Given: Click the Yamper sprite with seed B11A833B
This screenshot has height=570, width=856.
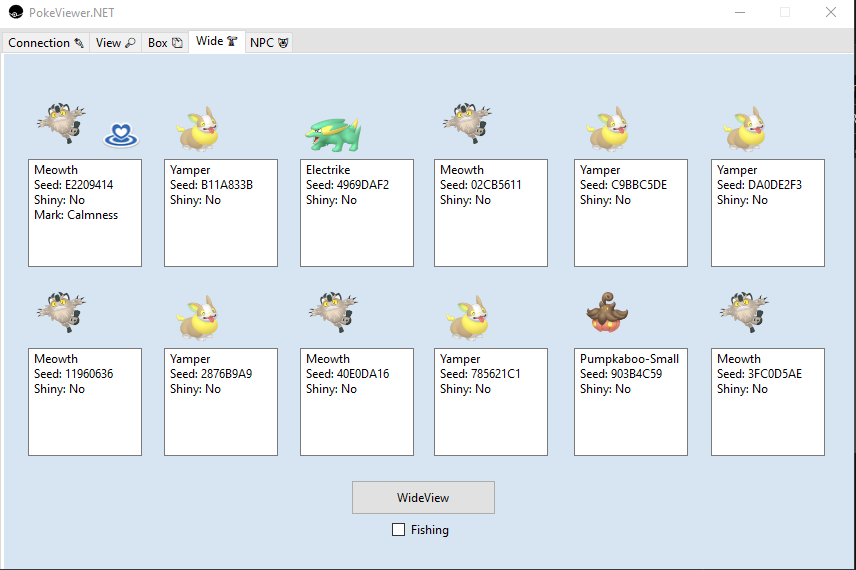Looking at the screenshot, I should click(x=198, y=129).
